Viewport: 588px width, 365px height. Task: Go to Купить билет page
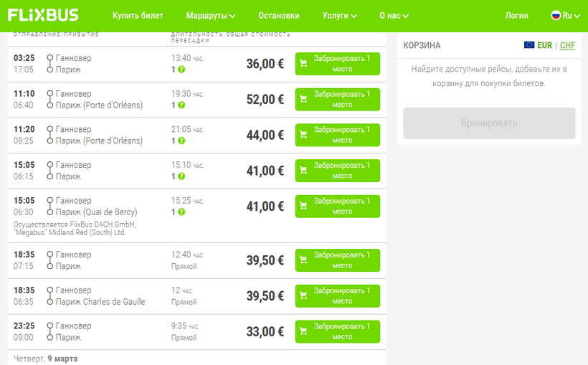pyautogui.click(x=138, y=16)
